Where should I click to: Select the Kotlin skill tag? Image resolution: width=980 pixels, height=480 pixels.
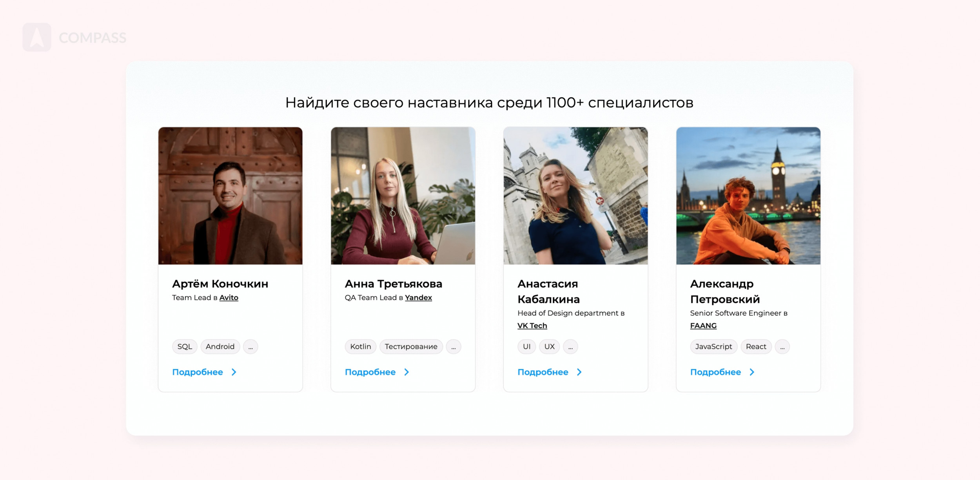point(361,347)
